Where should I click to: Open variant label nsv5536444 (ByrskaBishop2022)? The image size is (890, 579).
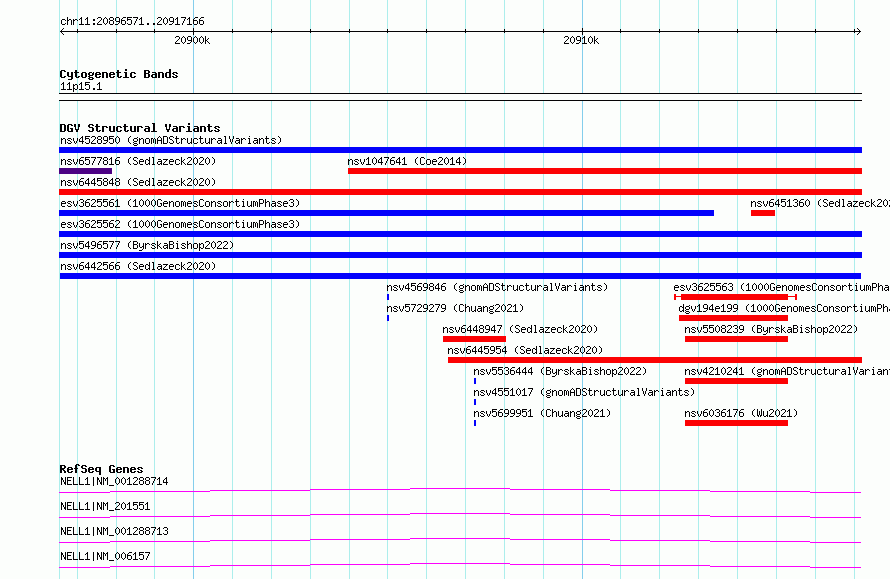(560, 371)
